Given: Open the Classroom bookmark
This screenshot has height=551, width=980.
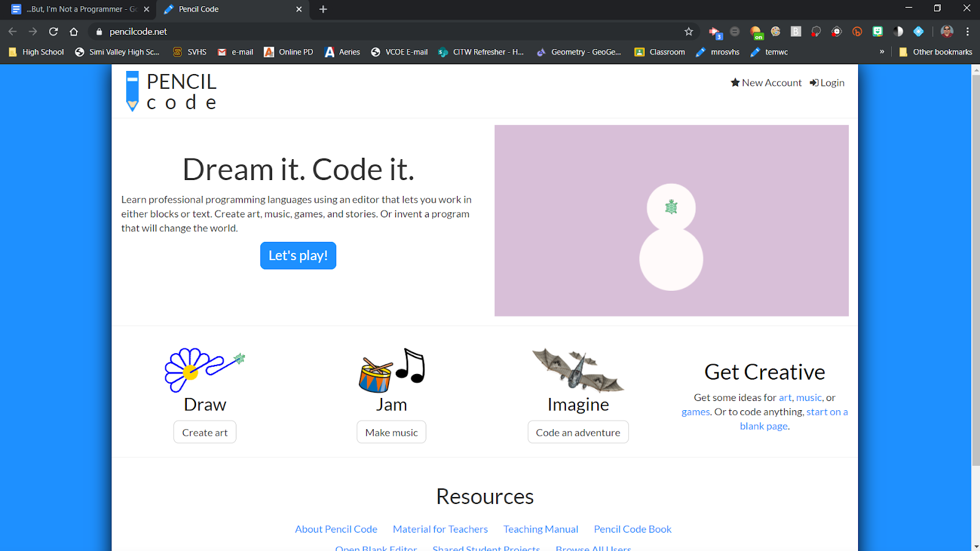Looking at the screenshot, I should tap(660, 52).
